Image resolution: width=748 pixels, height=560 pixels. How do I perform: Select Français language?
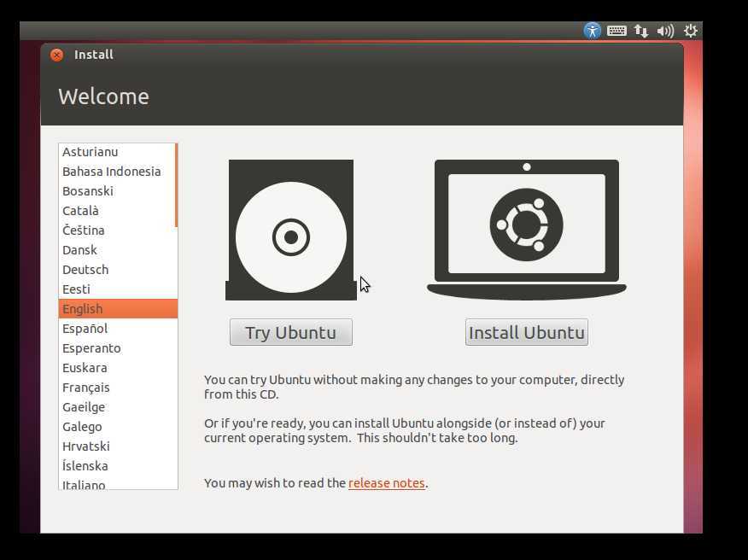coord(117,388)
